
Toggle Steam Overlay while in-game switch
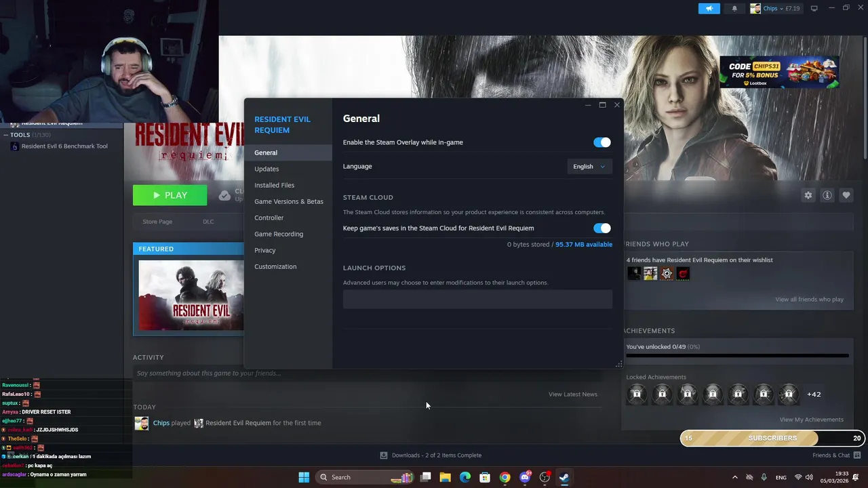[602, 142]
